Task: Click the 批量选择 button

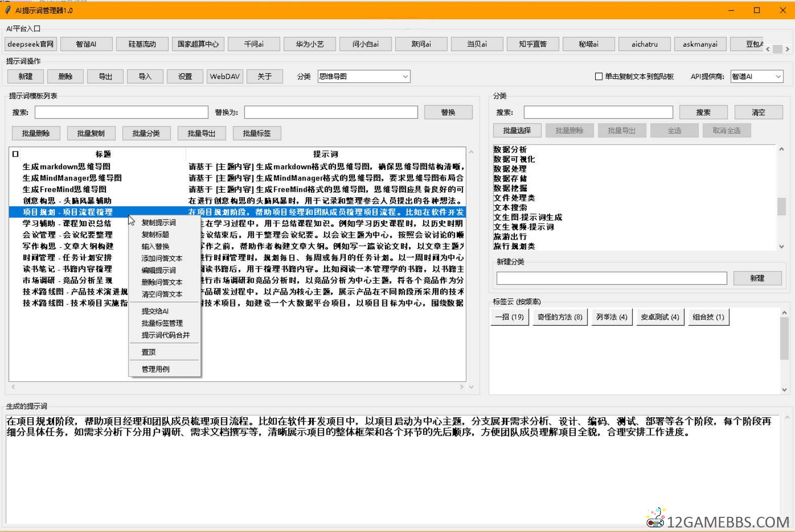Action: pyautogui.click(x=517, y=130)
